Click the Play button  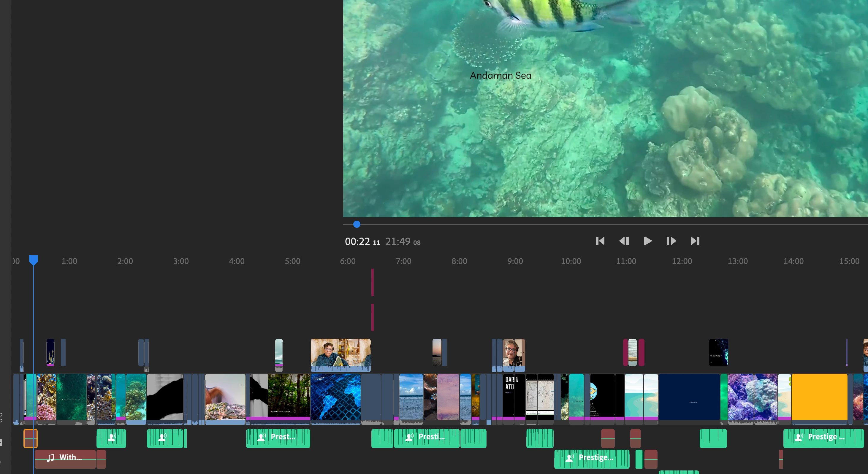click(x=647, y=241)
